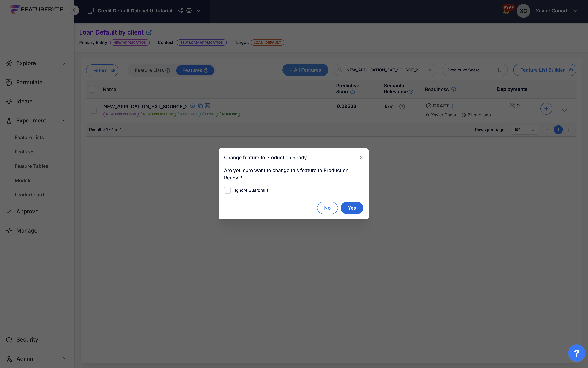
Task: Tick the NEW_APPLICATION_EXT_SOURCE_2 row checkbox
Action: pos(93,110)
